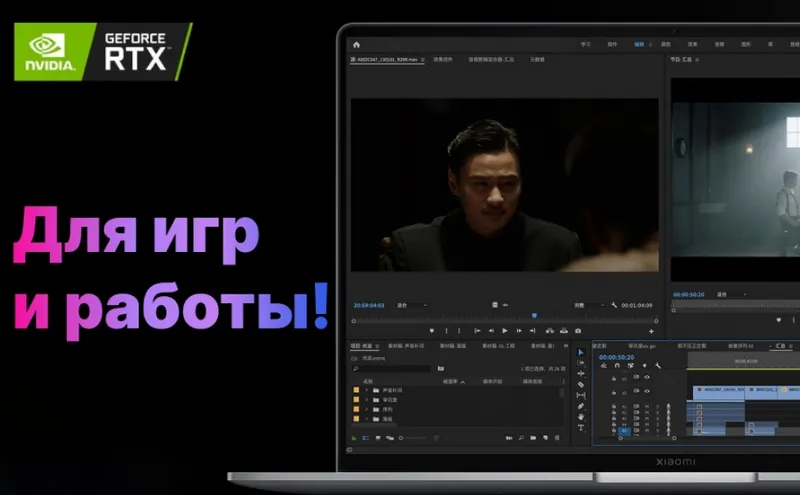Open the highlighted editing workspace tab
Viewport: 800px width, 495px height.
point(639,45)
